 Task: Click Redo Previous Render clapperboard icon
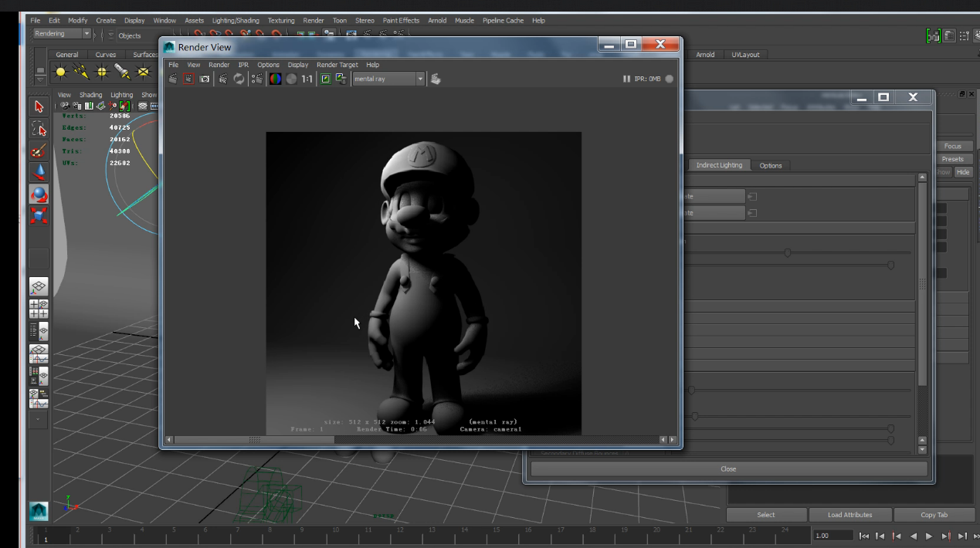(173, 79)
